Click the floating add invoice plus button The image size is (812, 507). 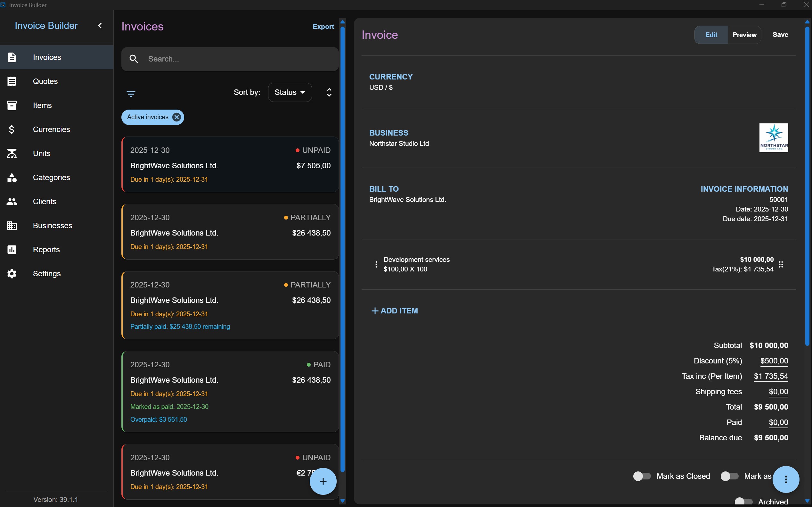tap(323, 481)
